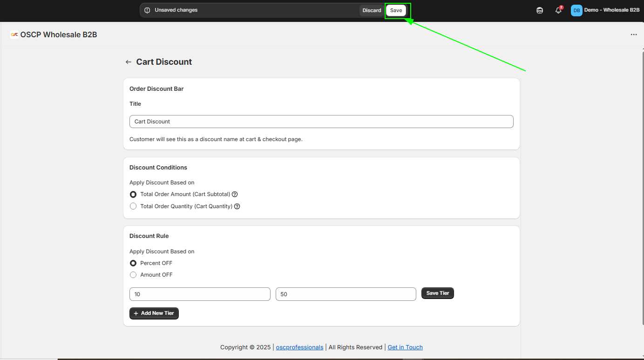Viewport: 644px width, 360px height.
Task: Open the three-dot more options menu
Action: click(x=633, y=34)
